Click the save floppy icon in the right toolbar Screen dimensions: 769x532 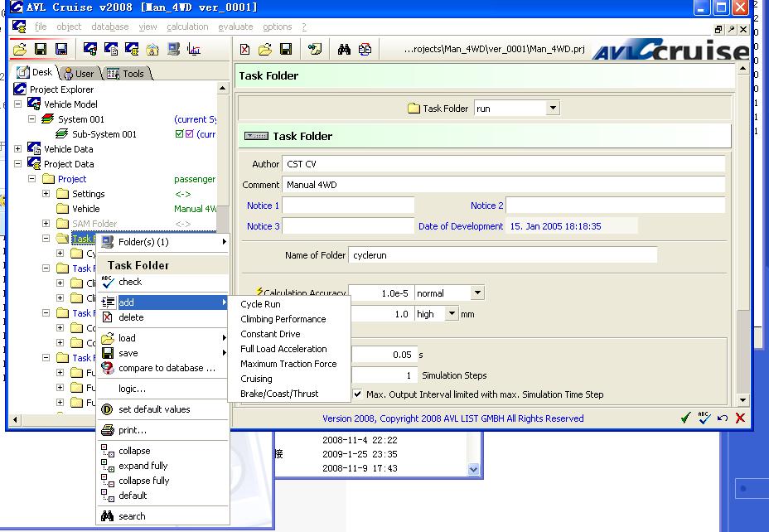[285, 49]
